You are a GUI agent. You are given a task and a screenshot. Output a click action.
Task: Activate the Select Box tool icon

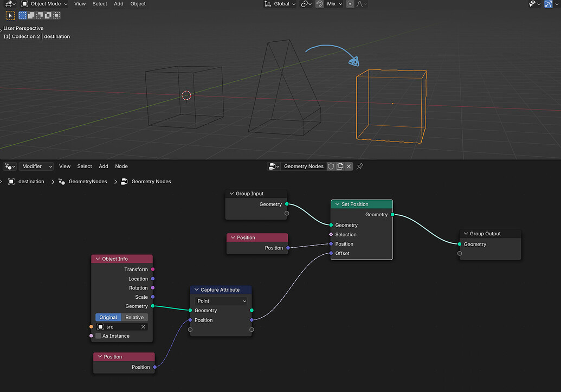coord(10,15)
